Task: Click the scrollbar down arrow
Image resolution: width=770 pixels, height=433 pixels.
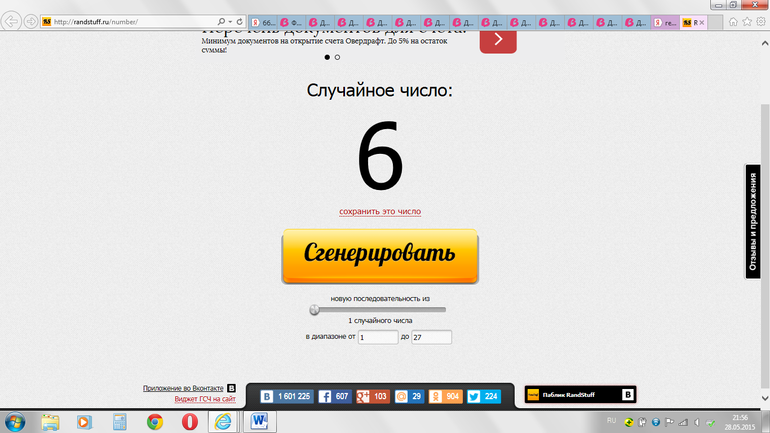Action: (765, 398)
